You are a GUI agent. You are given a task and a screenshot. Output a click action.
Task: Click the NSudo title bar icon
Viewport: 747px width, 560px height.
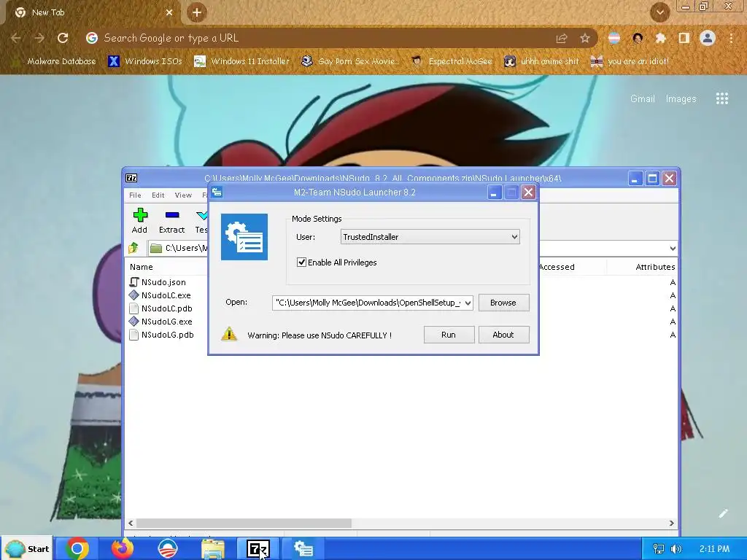click(x=217, y=192)
